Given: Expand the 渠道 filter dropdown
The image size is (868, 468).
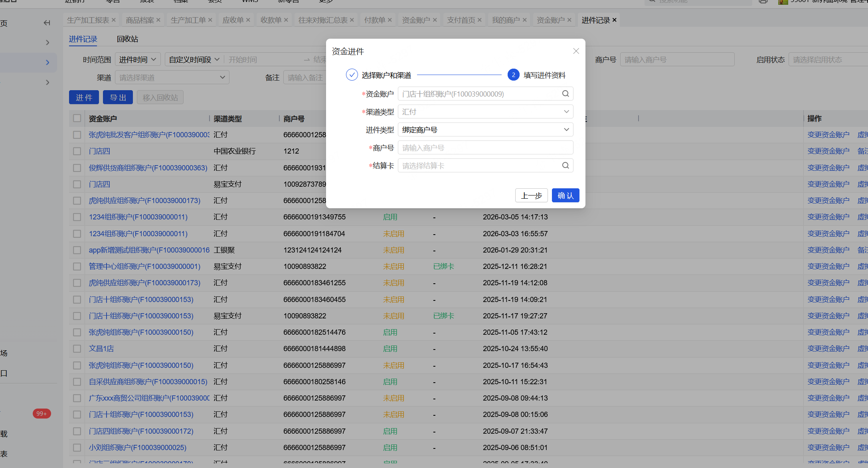Looking at the screenshot, I should 172,77.
